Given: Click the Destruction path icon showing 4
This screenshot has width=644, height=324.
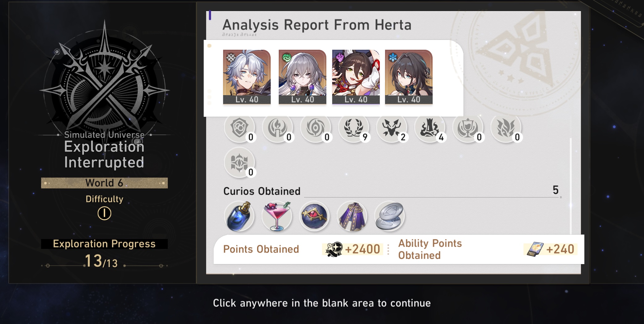Looking at the screenshot, I should (x=430, y=128).
